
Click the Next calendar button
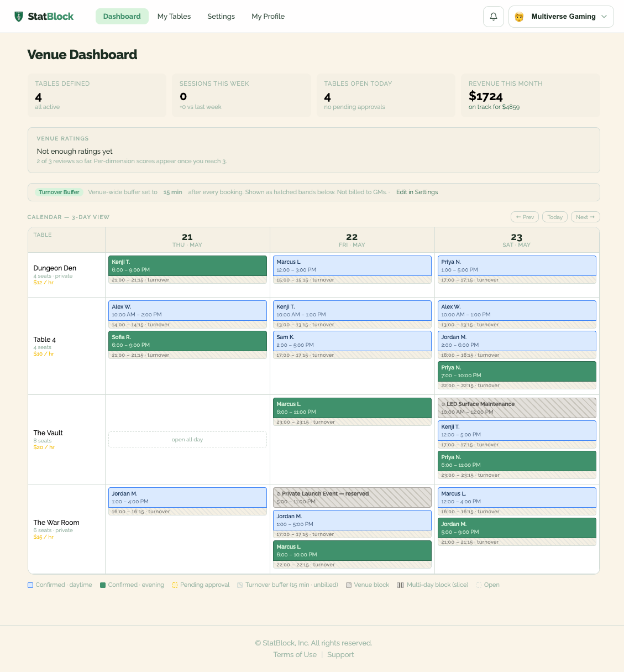pos(585,217)
